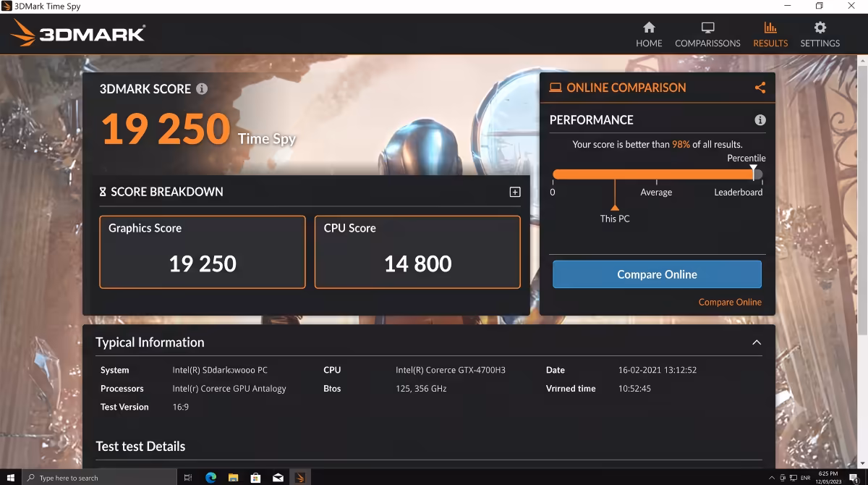The image size is (868, 485).
Task: Click the blue Compare Online button
Action: tap(657, 274)
